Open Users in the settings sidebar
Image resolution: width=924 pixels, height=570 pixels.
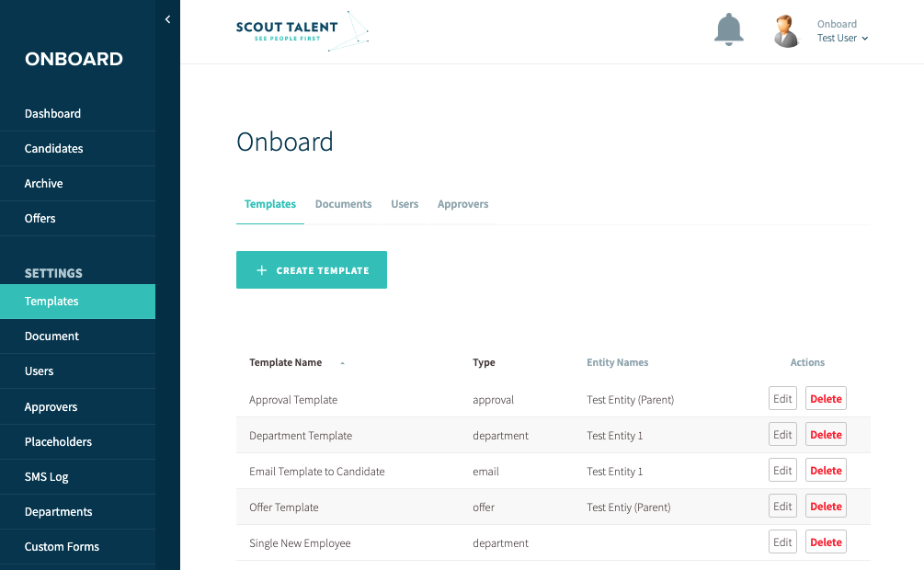coord(78,370)
